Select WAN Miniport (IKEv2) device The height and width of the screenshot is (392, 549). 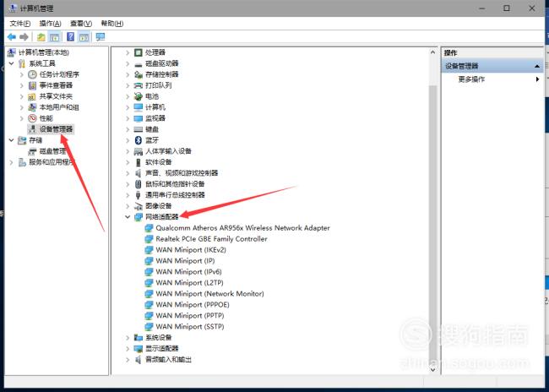pos(191,250)
